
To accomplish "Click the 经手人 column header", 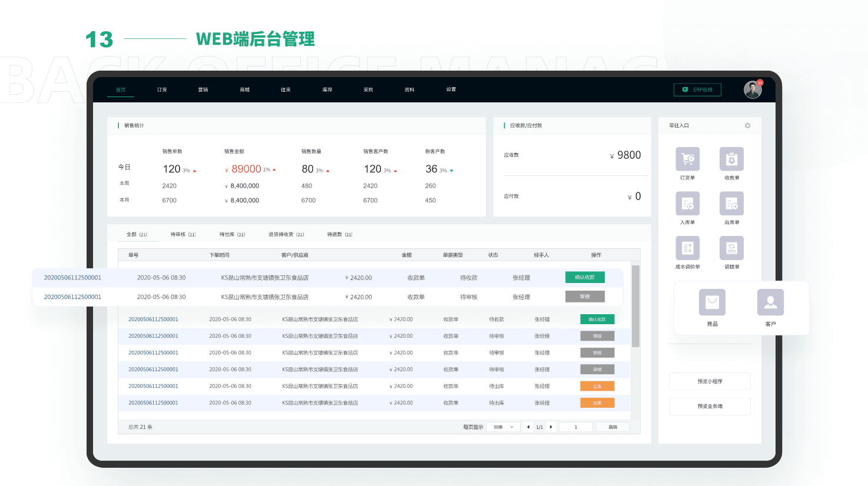I will pyautogui.click(x=541, y=255).
